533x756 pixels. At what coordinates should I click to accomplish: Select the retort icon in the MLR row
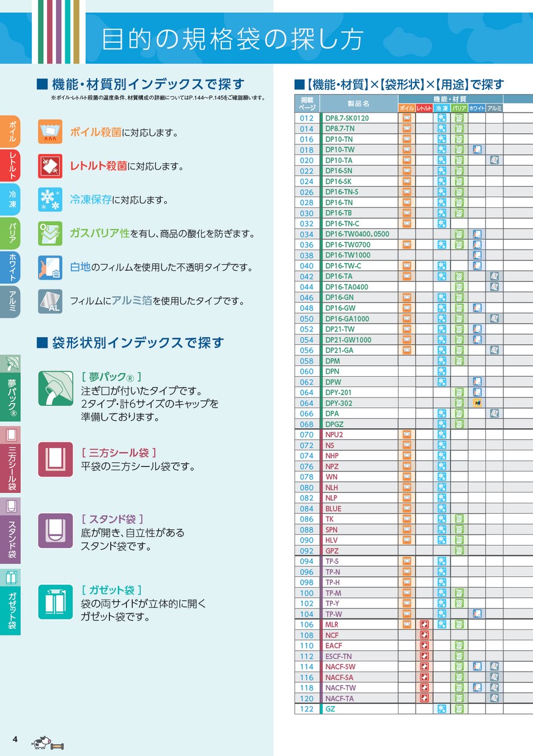click(x=424, y=624)
